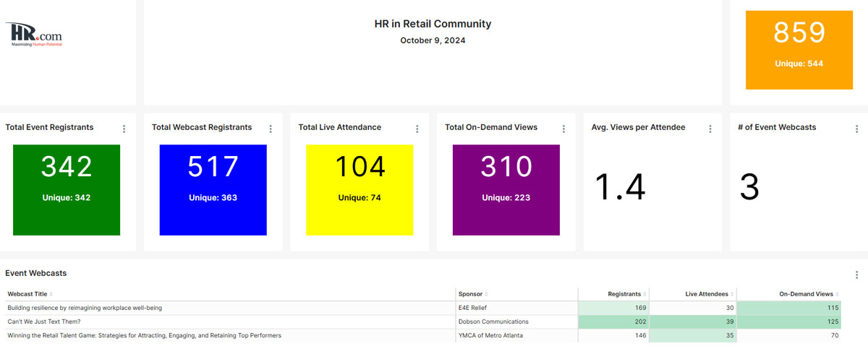
Task: Click the Total Webcast Registrants heading
Action: [202, 127]
